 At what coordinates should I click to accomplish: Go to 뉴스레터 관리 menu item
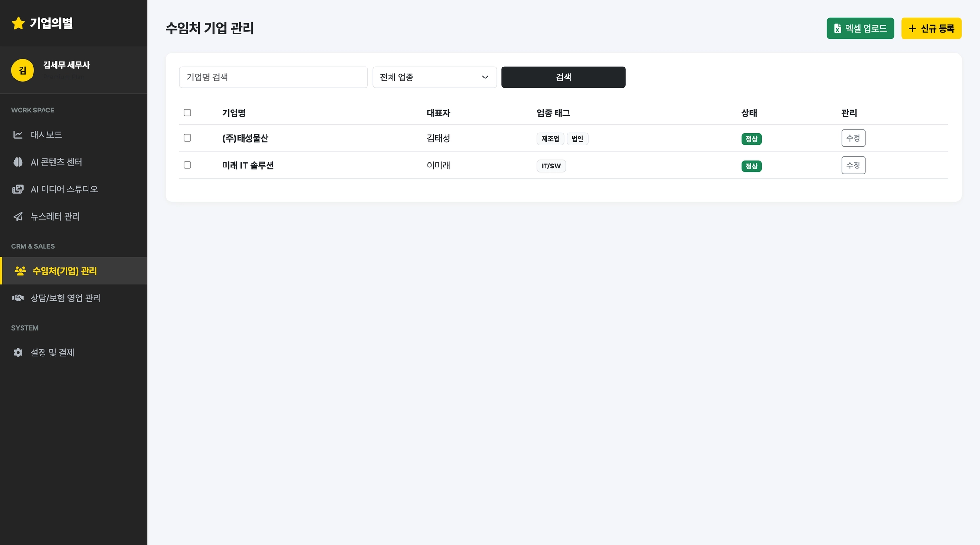[55, 217]
